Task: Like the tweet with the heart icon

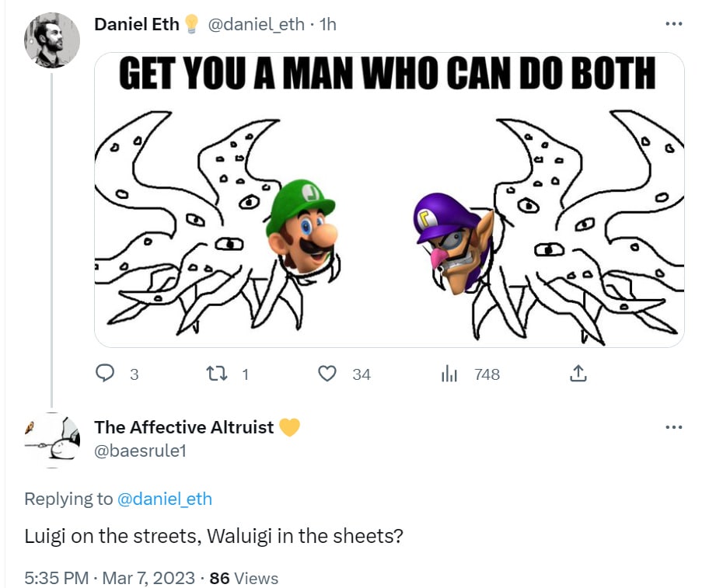Action: click(x=327, y=373)
